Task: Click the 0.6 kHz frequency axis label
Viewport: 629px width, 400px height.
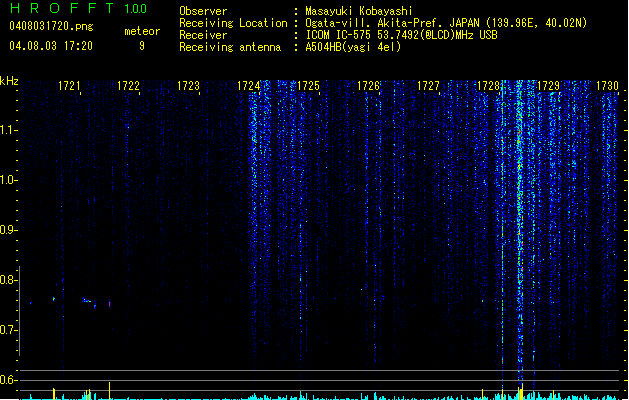Action: pos(8,380)
